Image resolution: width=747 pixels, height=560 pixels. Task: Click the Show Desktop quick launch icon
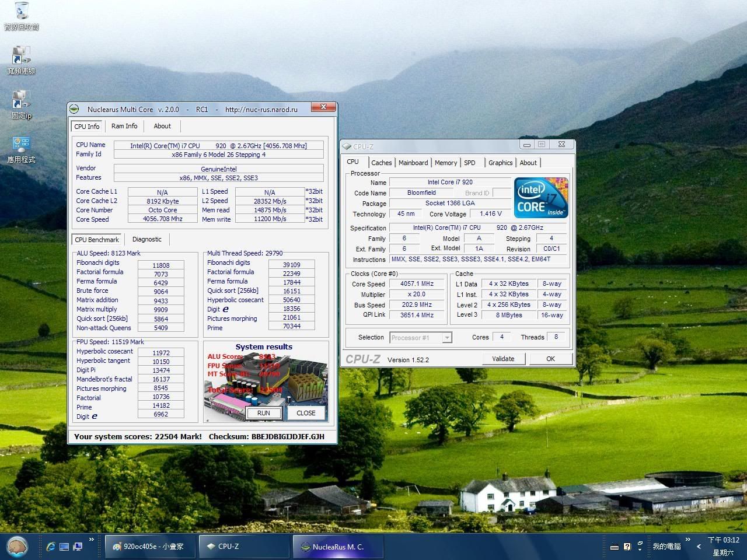(x=64, y=547)
